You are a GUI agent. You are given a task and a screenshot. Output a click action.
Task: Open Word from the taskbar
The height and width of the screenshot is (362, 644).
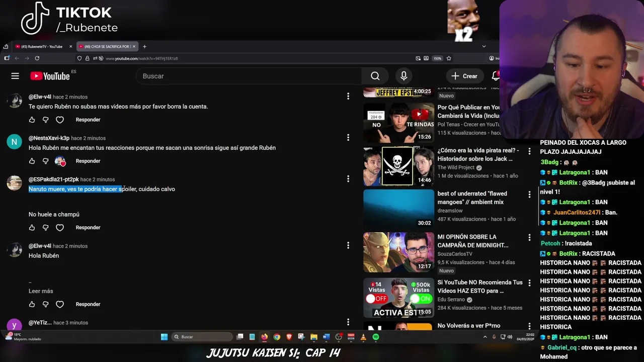point(326,337)
